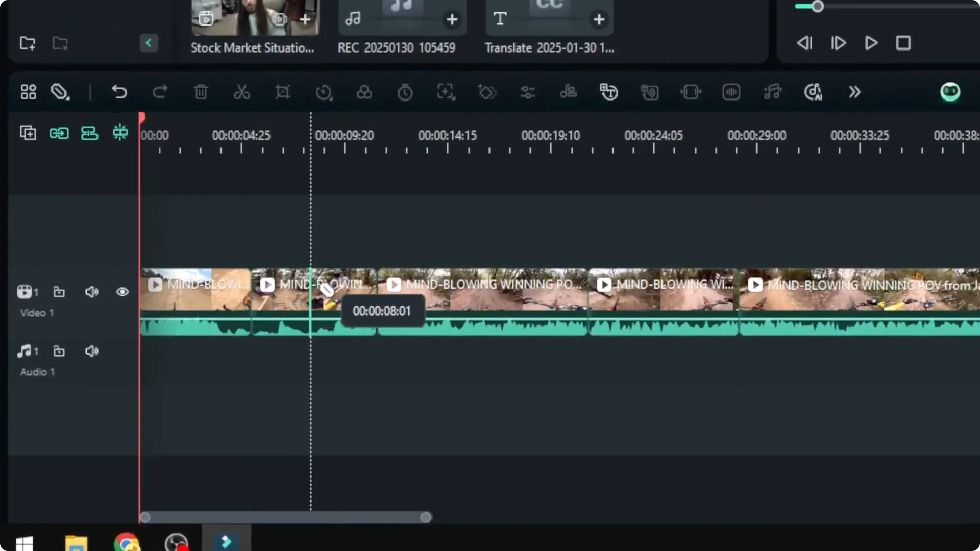
Task: Open the AI Audio Stretch tool
Action: tap(772, 92)
